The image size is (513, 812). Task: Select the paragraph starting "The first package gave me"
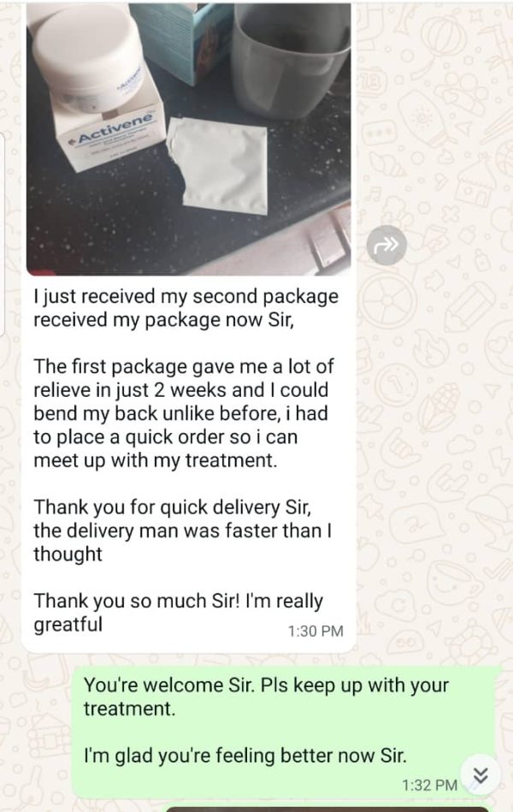coord(184,413)
